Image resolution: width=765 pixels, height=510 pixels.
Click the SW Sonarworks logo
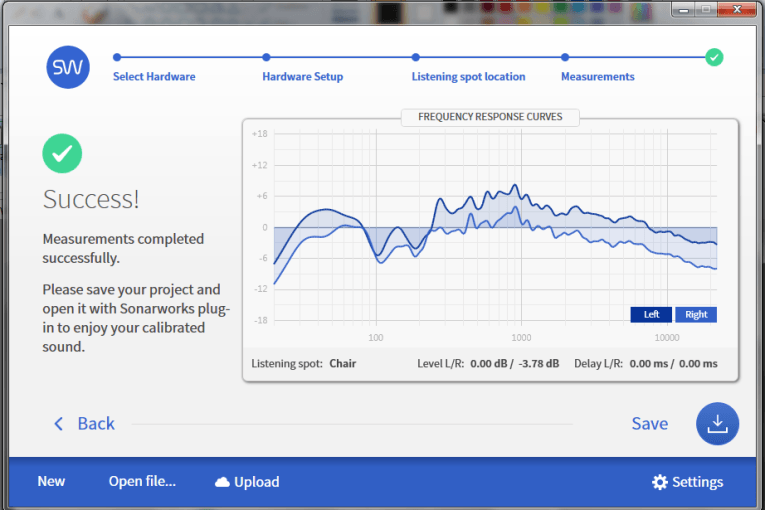(68, 67)
